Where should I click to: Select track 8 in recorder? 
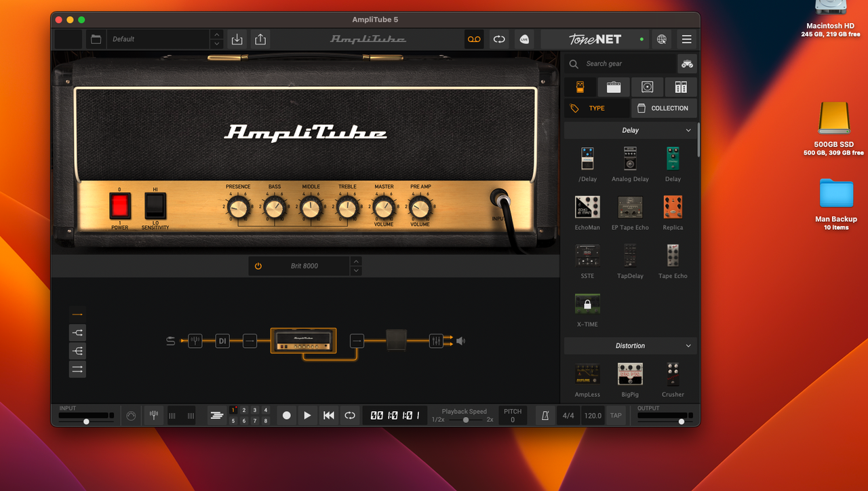266,421
